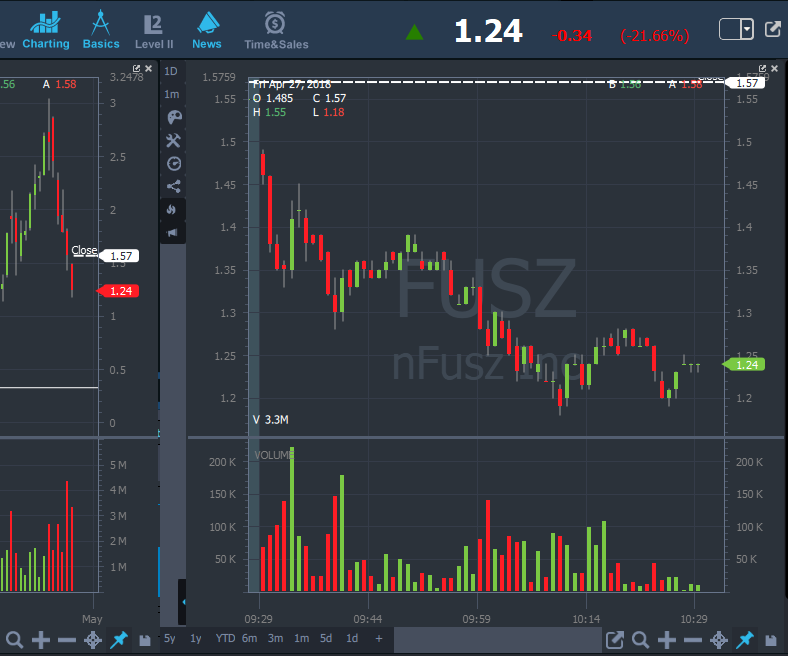Viewport: 788px width, 656px height.
Task: Set range to 1m in bottom bar
Action: pyautogui.click(x=302, y=638)
